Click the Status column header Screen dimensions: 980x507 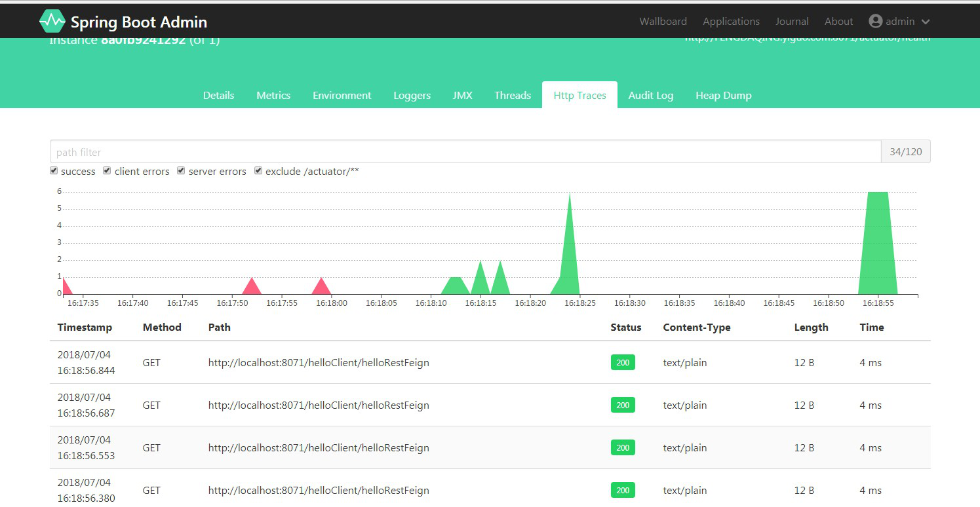click(625, 327)
